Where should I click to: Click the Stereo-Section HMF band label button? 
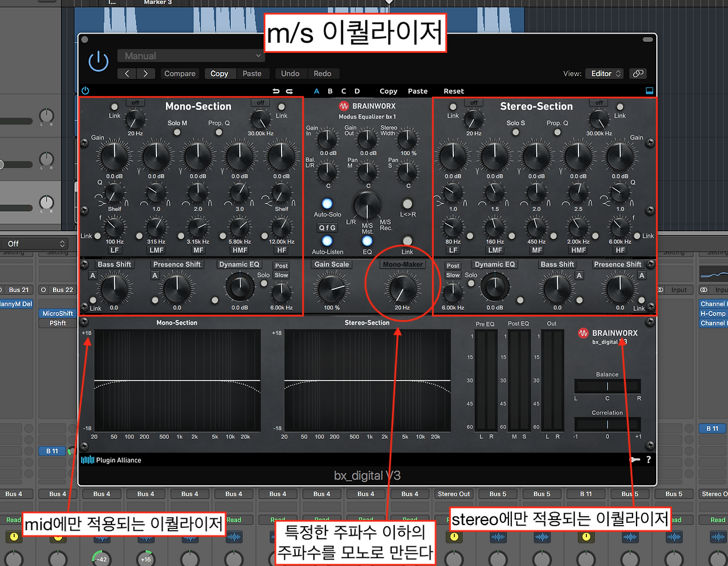(x=578, y=250)
